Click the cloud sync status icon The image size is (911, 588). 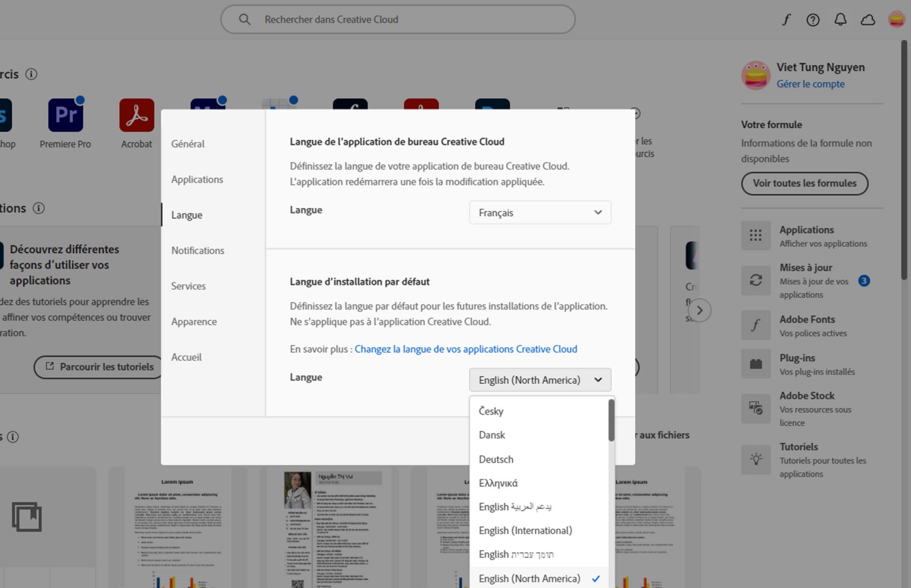click(x=868, y=19)
